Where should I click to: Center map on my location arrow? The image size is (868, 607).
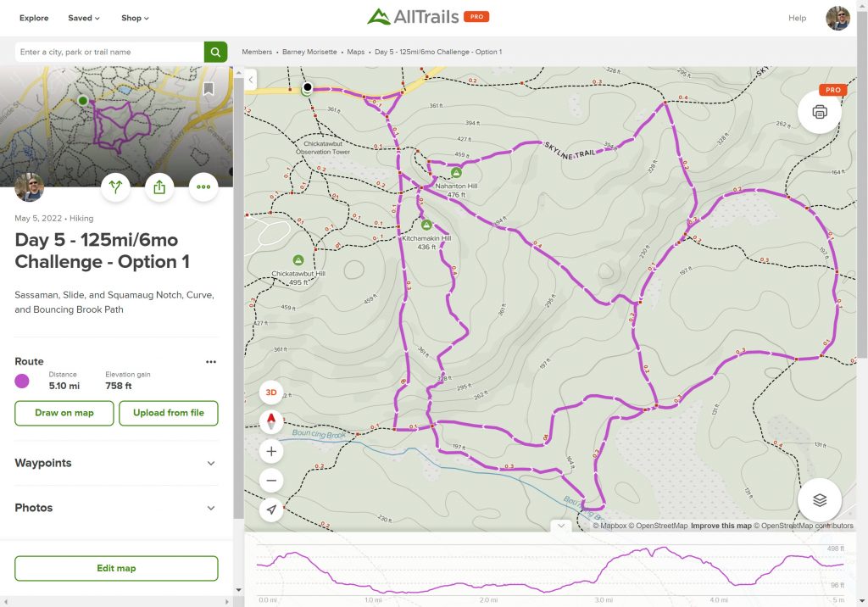point(271,510)
